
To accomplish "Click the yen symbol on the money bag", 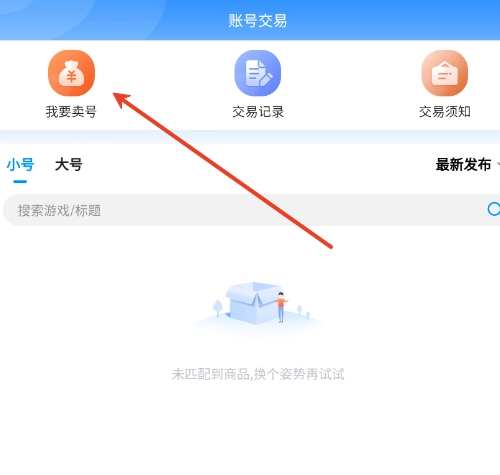I will click(x=71, y=76).
